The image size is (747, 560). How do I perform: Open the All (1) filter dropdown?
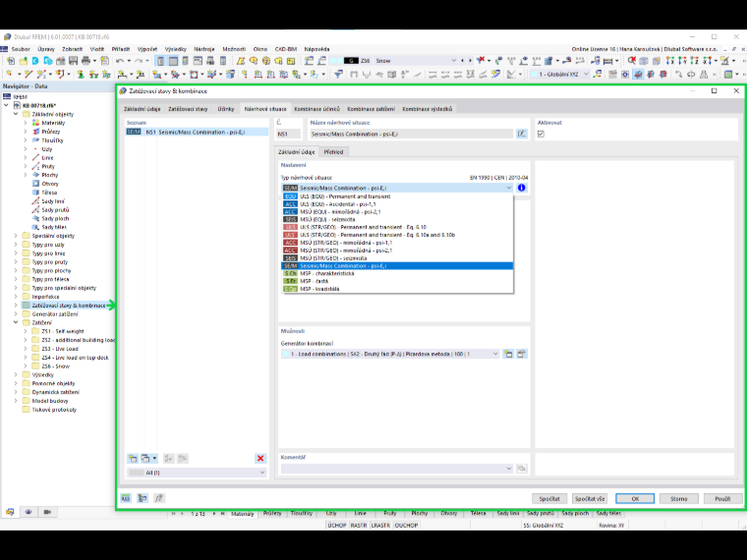(197, 473)
